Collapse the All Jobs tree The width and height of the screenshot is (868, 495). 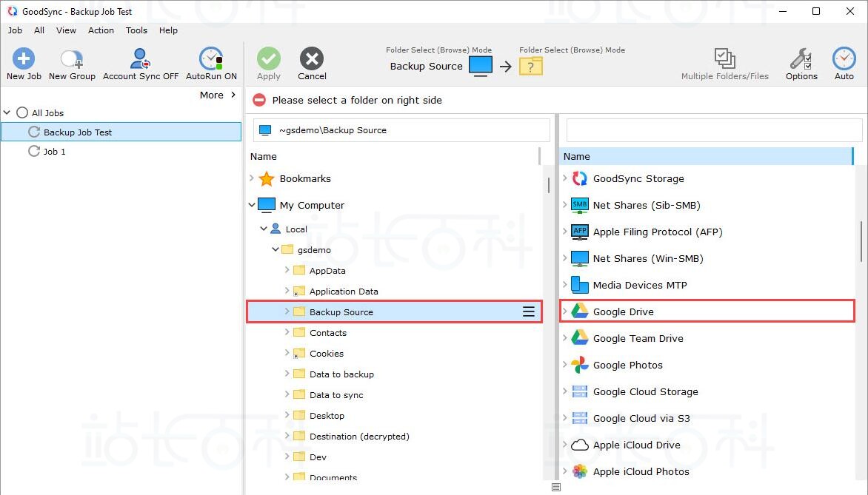[x=7, y=112]
